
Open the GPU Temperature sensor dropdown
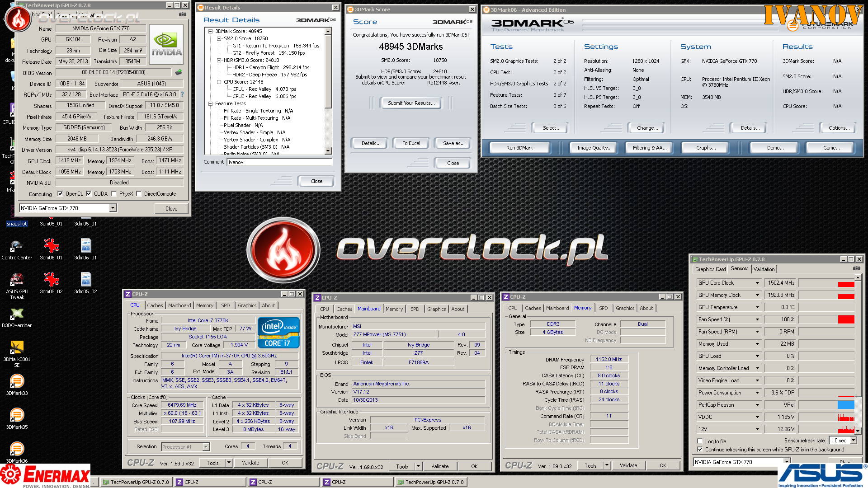(757, 307)
